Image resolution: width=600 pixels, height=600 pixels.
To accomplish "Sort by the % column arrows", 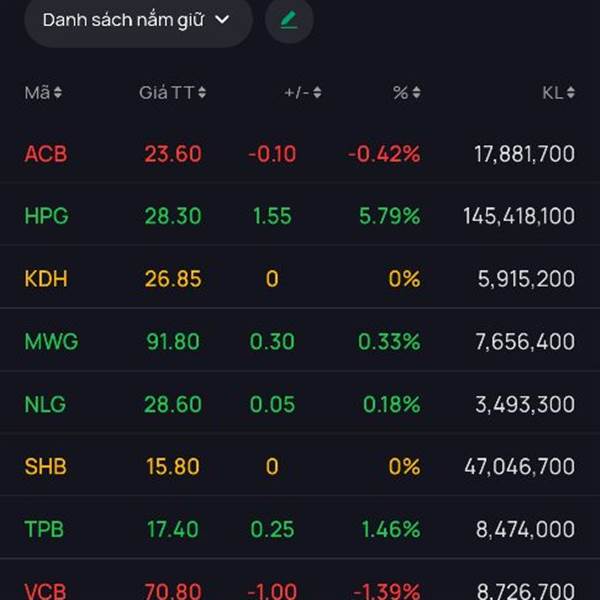I will click(x=416, y=93).
